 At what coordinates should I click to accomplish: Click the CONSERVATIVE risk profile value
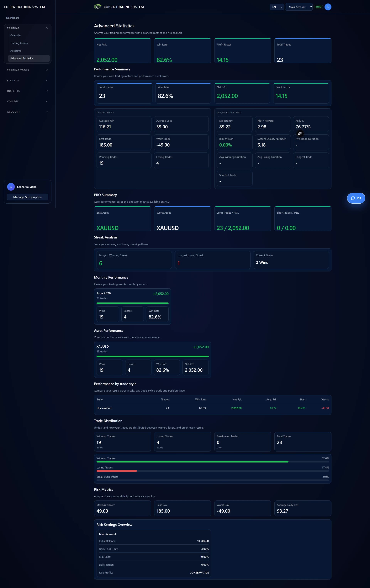point(199,573)
